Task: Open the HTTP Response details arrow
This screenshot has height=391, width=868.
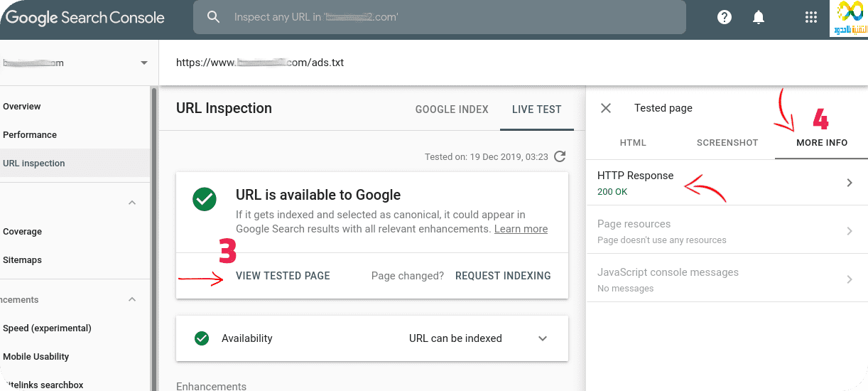Action: [849, 183]
